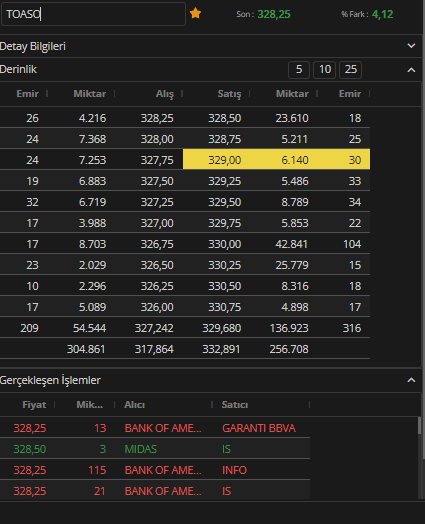Expand the Detay Bilgileri section
The height and width of the screenshot is (524, 425).
(x=412, y=46)
